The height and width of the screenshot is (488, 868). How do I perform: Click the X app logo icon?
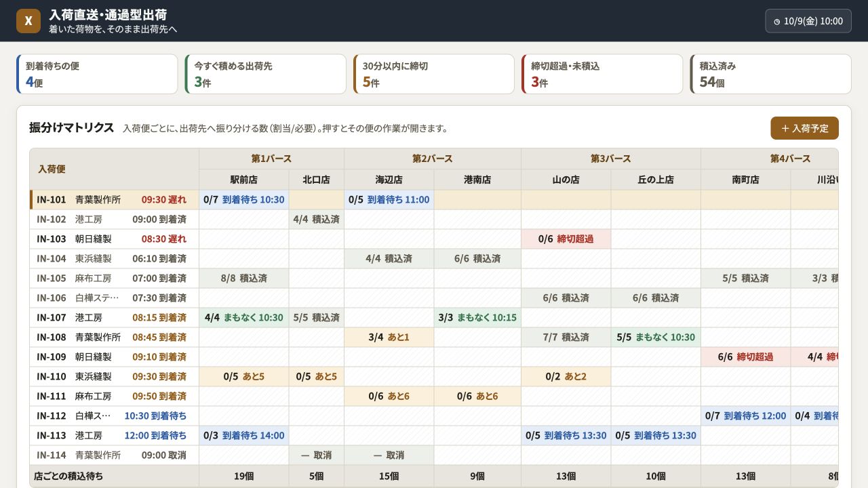[28, 21]
